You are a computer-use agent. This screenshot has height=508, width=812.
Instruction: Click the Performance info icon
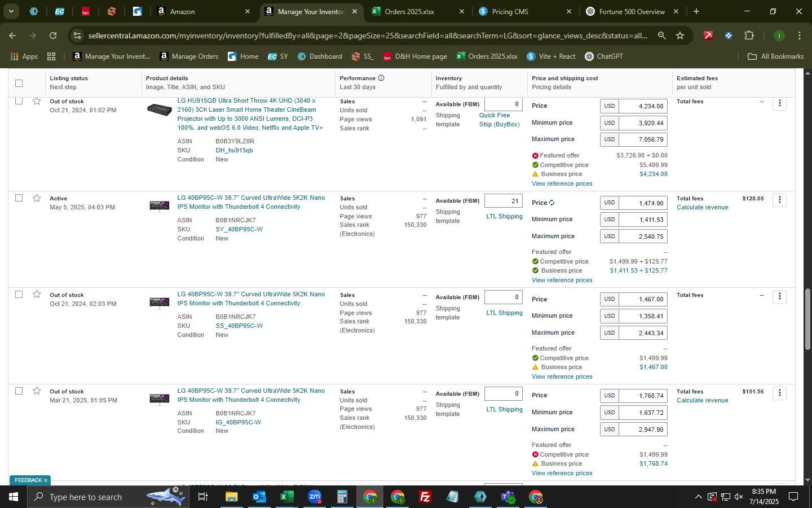(x=381, y=78)
